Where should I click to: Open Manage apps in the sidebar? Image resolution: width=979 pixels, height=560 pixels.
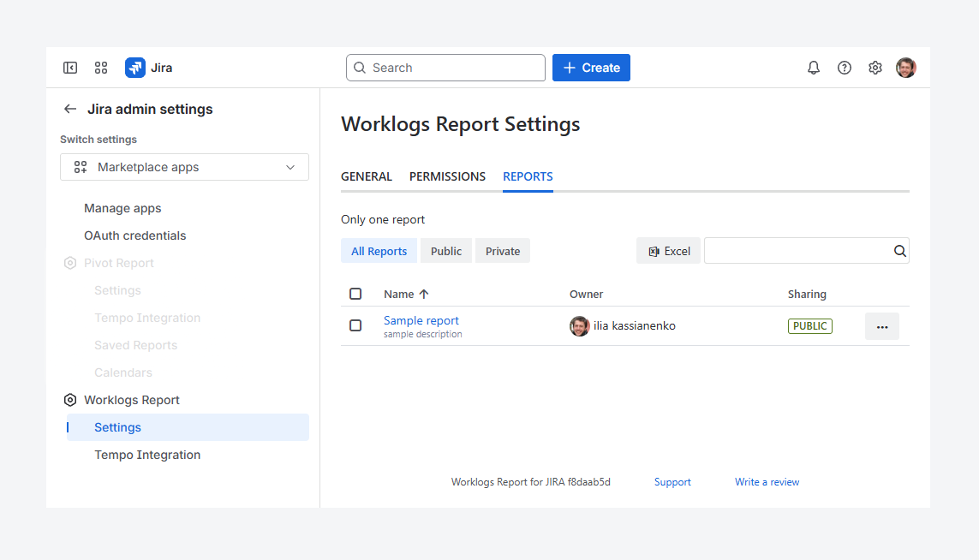tap(122, 208)
